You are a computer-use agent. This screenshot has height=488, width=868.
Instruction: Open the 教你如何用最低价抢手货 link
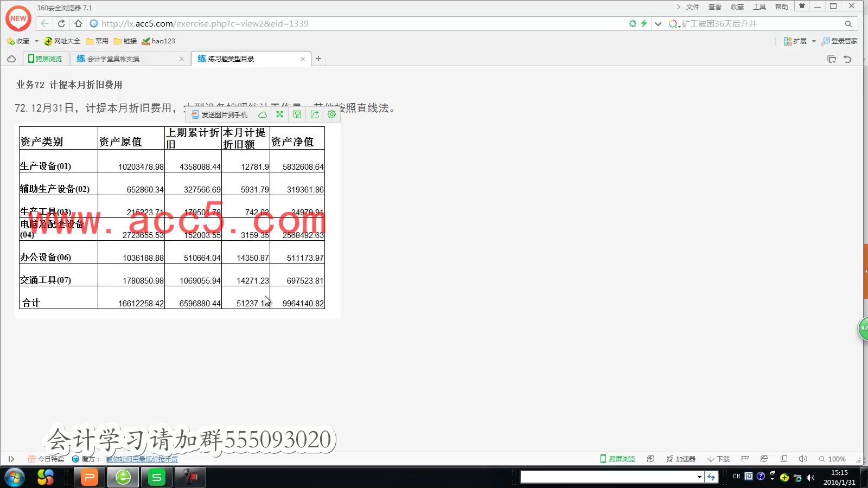[x=142, y=459]
